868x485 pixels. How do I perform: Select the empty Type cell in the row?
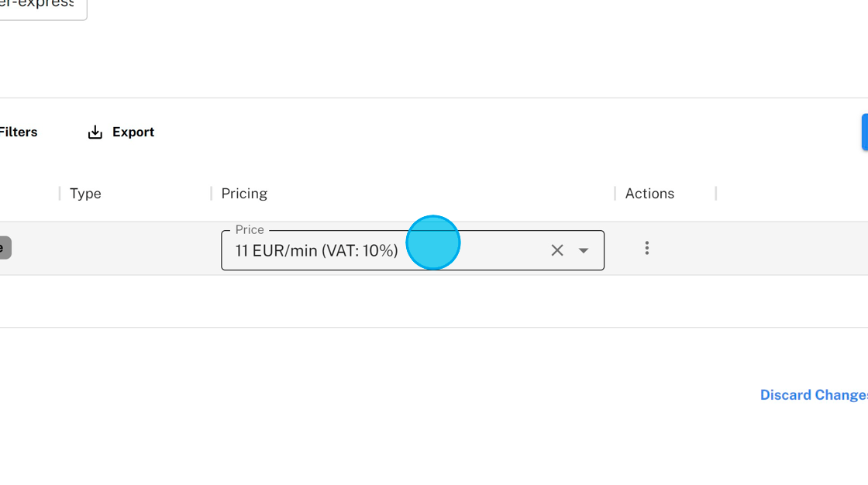(136, 249)
